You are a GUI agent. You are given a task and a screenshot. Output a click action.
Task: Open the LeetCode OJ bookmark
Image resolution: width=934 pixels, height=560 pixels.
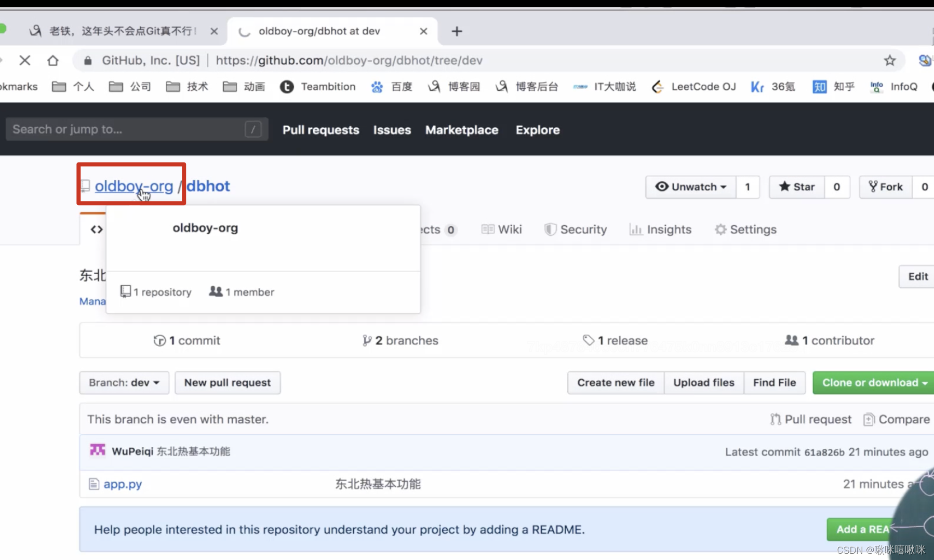693,87
